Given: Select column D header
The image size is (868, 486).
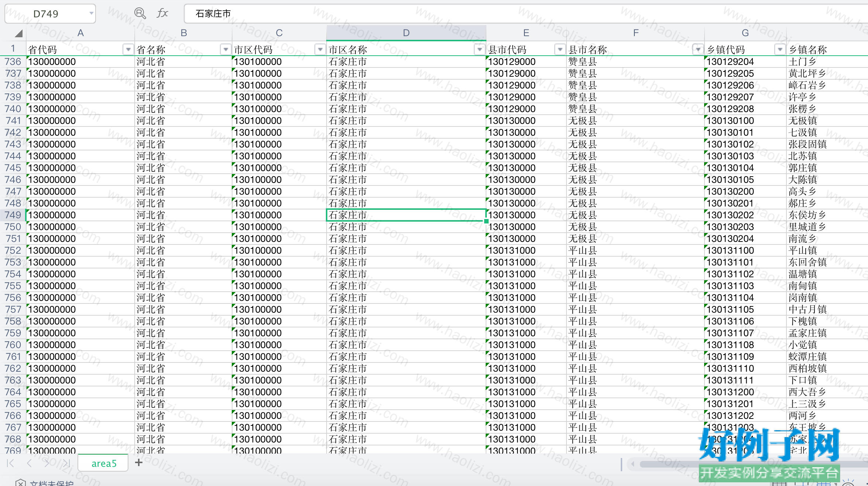Looking at the screenshot, I should tap(406, 33).
